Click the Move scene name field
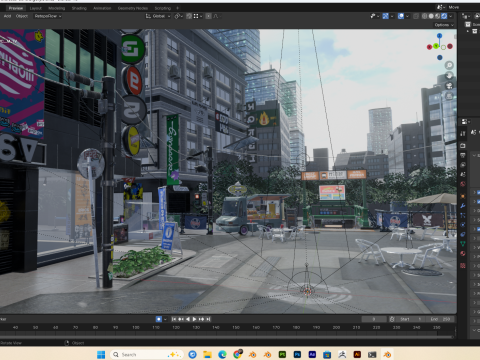480x360 pixels. [463, 7]
